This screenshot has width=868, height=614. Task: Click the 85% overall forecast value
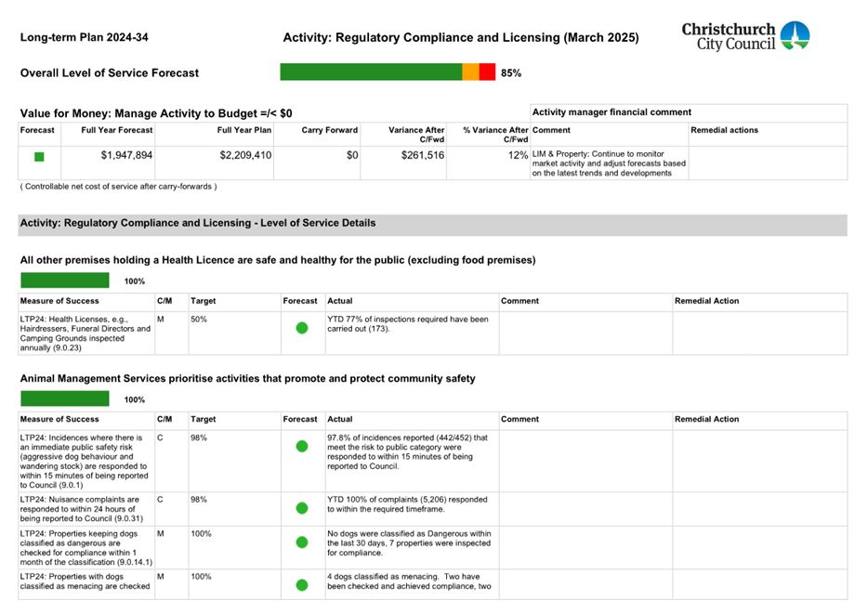[x=511, y=73]
